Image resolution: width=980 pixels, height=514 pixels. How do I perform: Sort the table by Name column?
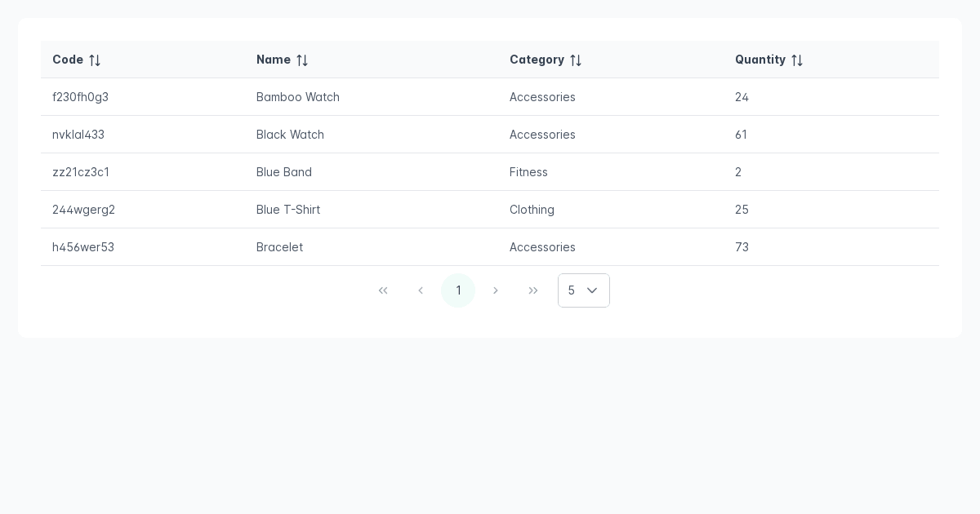coord(283,60)
